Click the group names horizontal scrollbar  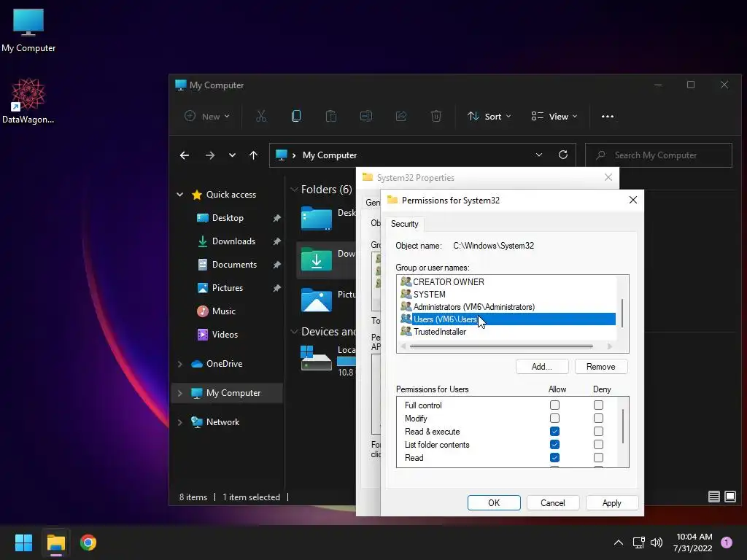[500, 346]
